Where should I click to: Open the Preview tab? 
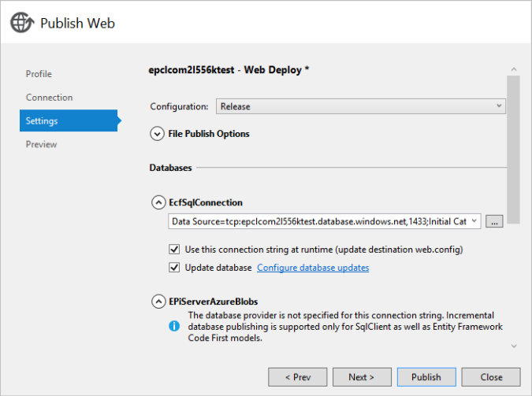click(41, 144)
